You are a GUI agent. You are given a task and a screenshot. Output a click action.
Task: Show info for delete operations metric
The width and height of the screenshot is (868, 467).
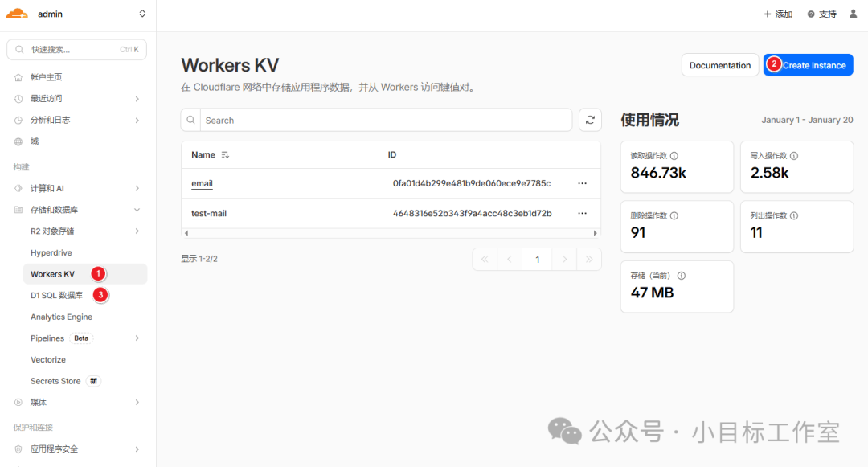tap(674, 215)
